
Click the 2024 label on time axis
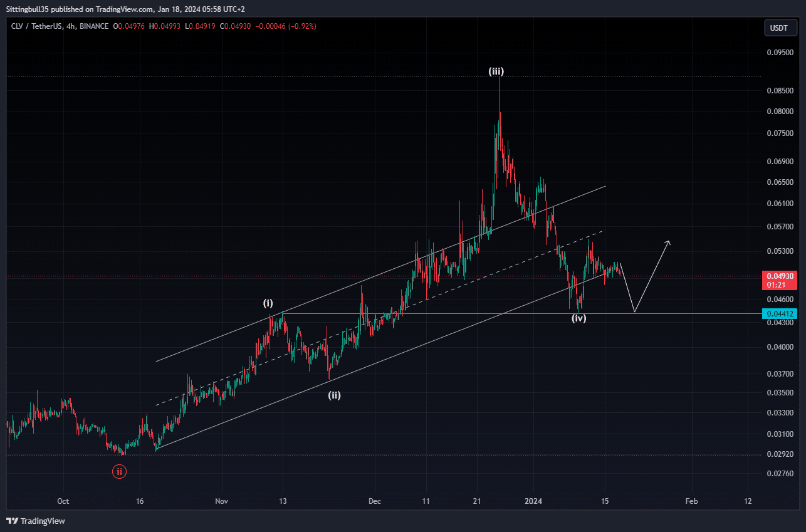[x=533, y=501]
